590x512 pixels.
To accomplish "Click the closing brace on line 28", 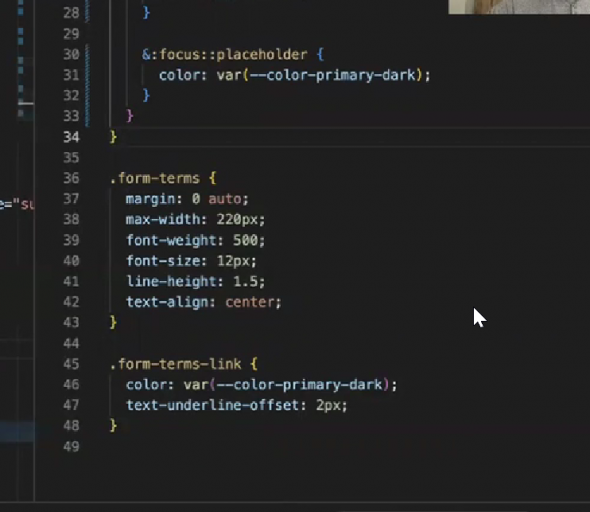I will pyautogui.click(x=146, y=13).
